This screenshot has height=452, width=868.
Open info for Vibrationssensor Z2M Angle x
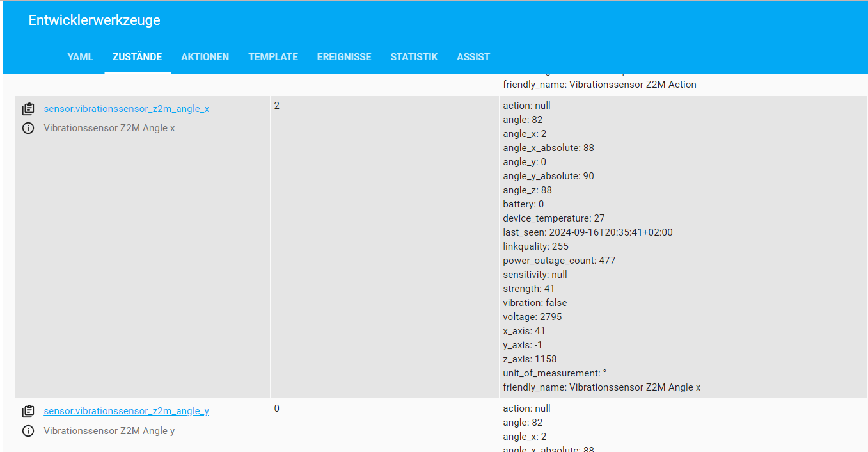(x=28, y=128)
